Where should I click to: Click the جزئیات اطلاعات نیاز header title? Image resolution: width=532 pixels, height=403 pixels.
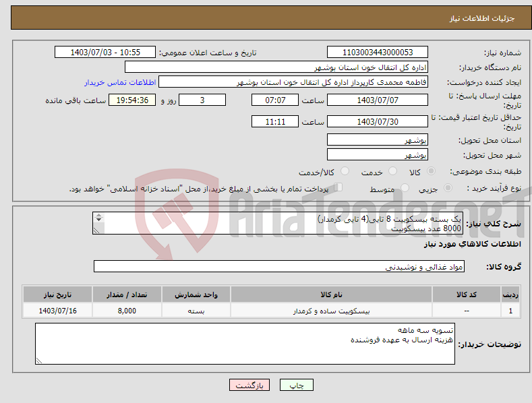click(x=482, y=18)
